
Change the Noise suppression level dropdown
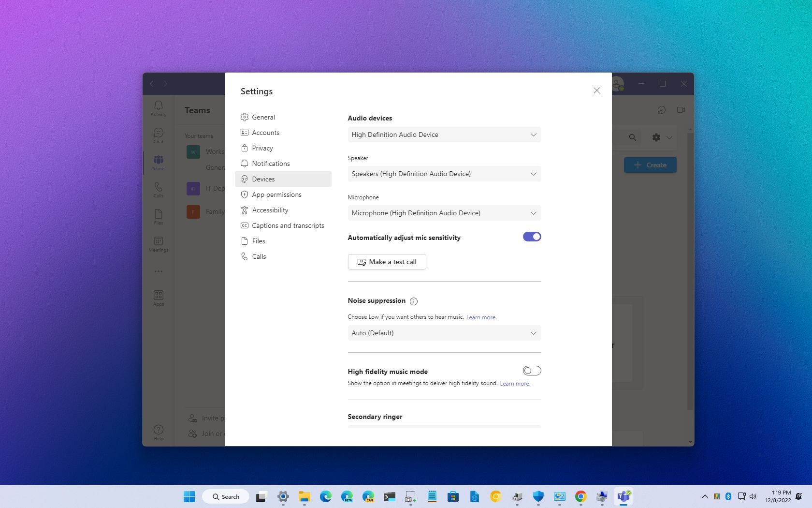444,333
